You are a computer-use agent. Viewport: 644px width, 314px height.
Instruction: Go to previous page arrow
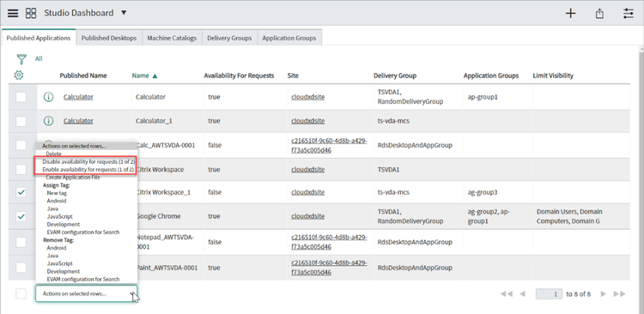tap(522, 294)
